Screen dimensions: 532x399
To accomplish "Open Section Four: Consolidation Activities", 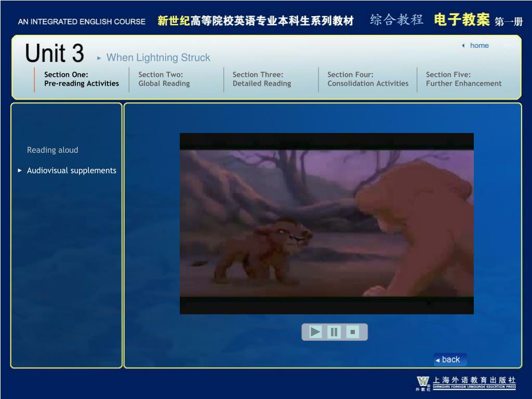I will point(368,79).
